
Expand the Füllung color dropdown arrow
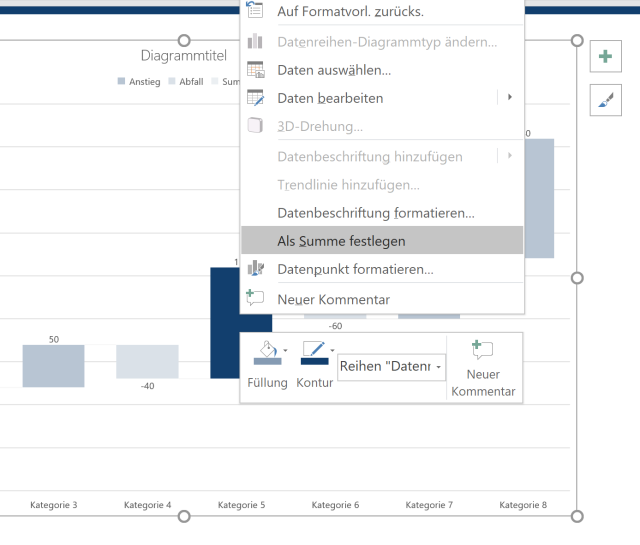click(285, 351)
